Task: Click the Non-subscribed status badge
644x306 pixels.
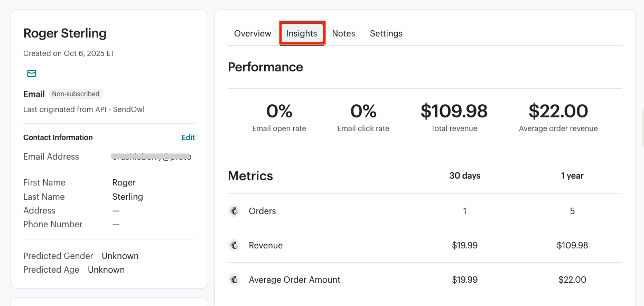Action: coord(76,94)
